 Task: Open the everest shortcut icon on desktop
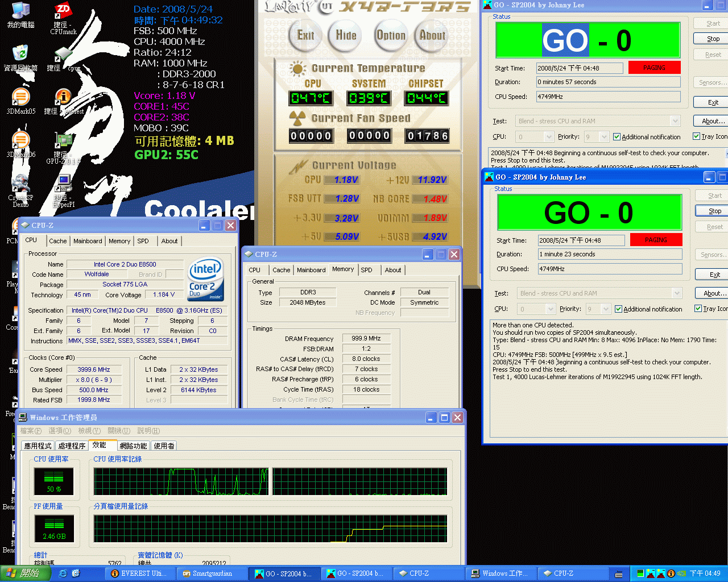click(x=63, y=102)
